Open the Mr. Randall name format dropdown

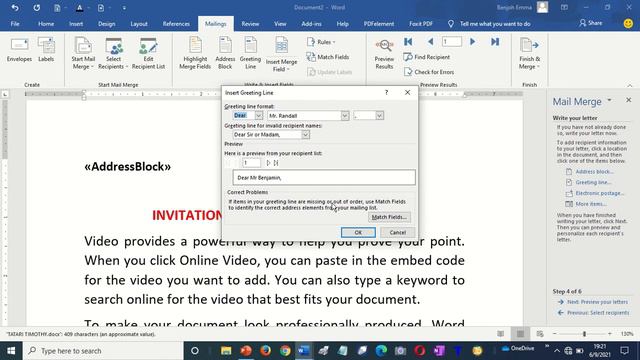click(x=345, y=116)
